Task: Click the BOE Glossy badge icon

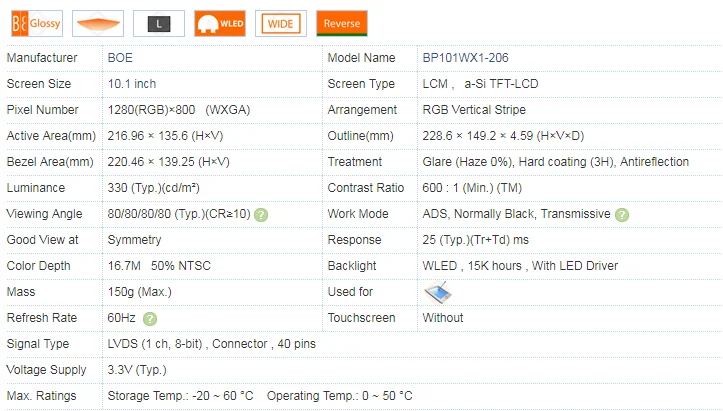Action: (37, 24)
